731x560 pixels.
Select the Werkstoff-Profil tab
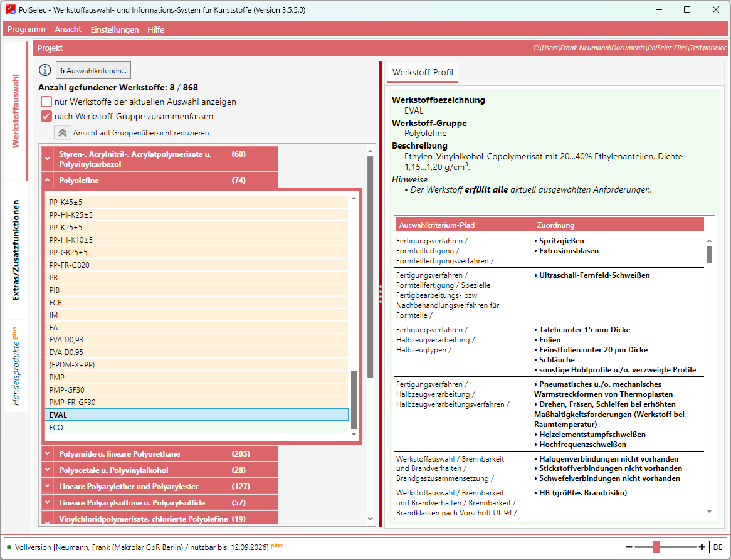423,72
